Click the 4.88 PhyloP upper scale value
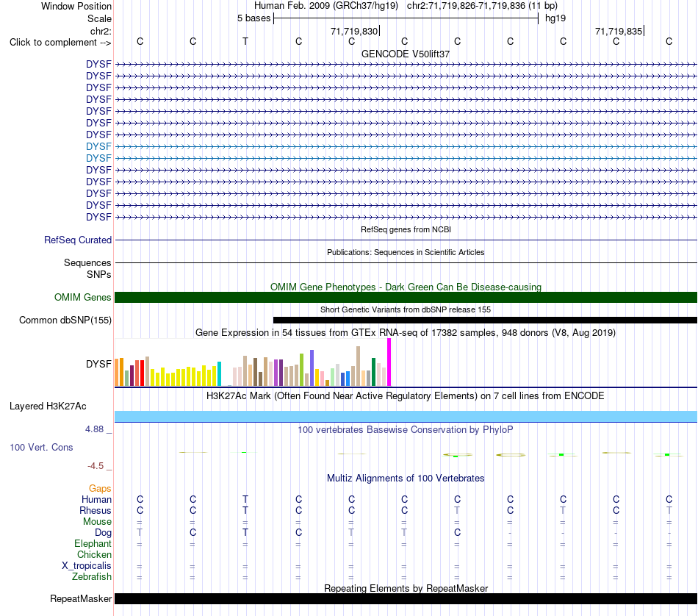 [94, 429]
